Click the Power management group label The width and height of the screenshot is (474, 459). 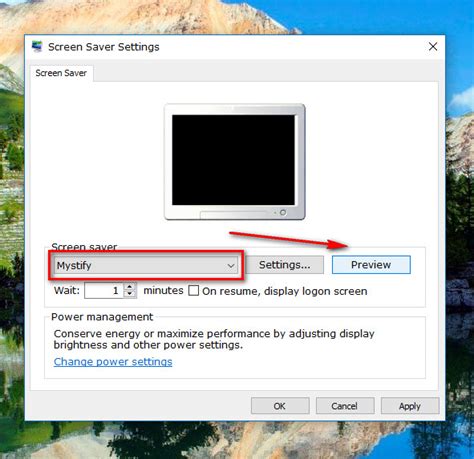pyautogui.click(x=102, y=317)
